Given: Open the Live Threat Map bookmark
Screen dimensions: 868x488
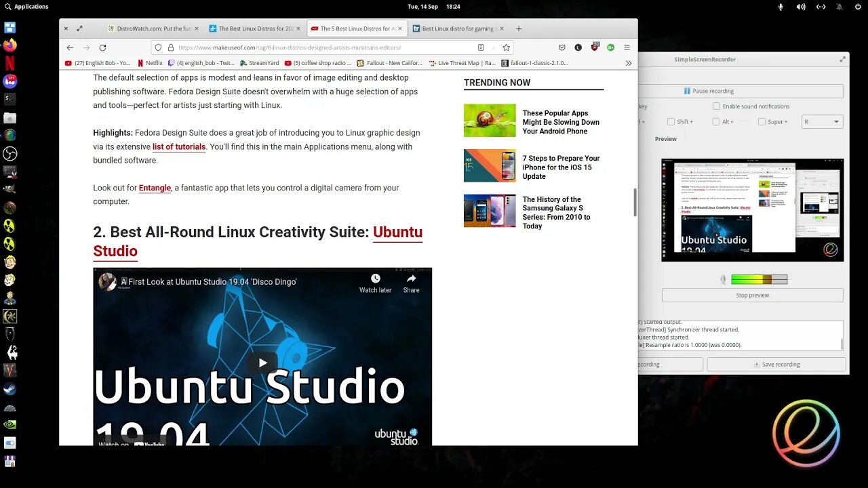Looking at the screenshot, I should 463,63.
